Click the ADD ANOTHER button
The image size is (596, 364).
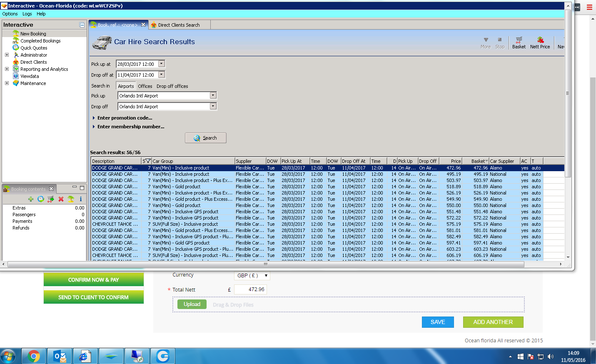pos(493,322)
